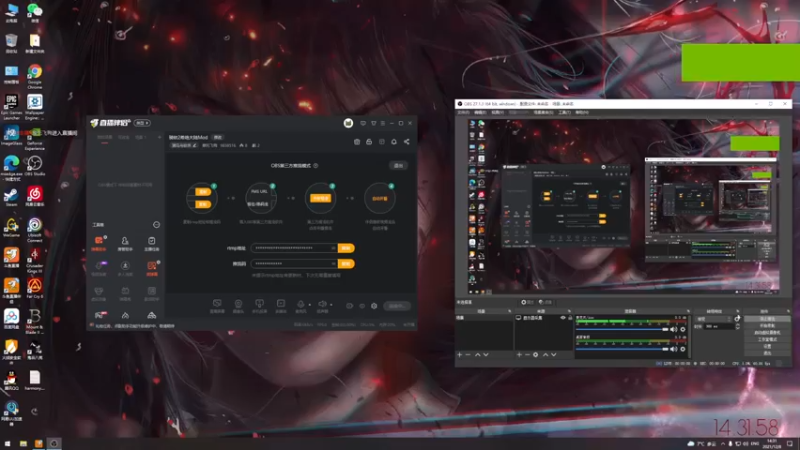Reveal stream code using field eye icon
This screenshot has height=450, width=800.
point(333,264)
